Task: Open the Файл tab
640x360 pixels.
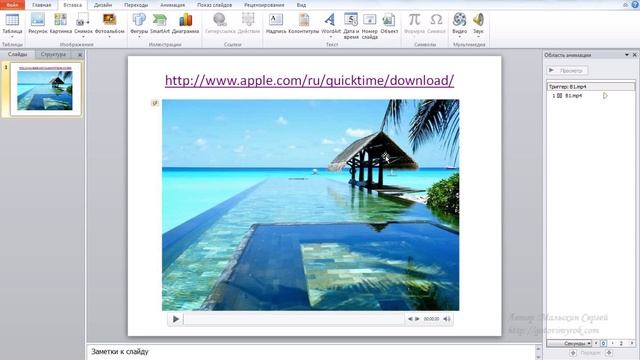Action: (x=12, y=5)
